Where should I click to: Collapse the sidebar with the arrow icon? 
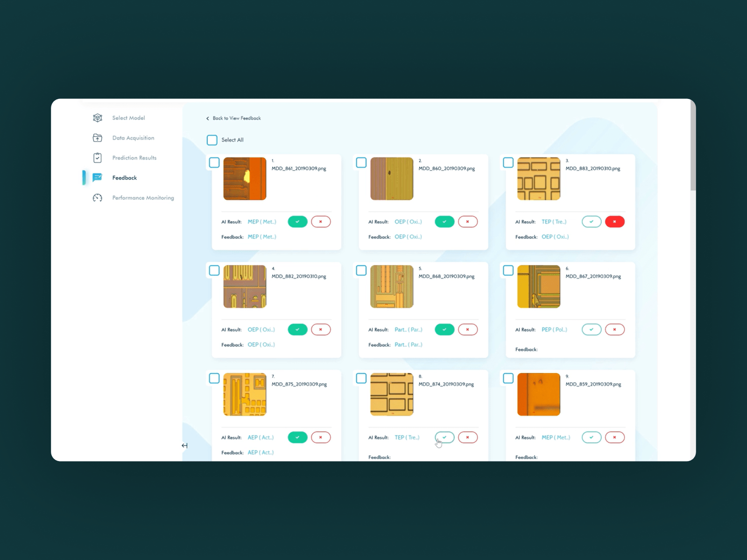(184, 446)
